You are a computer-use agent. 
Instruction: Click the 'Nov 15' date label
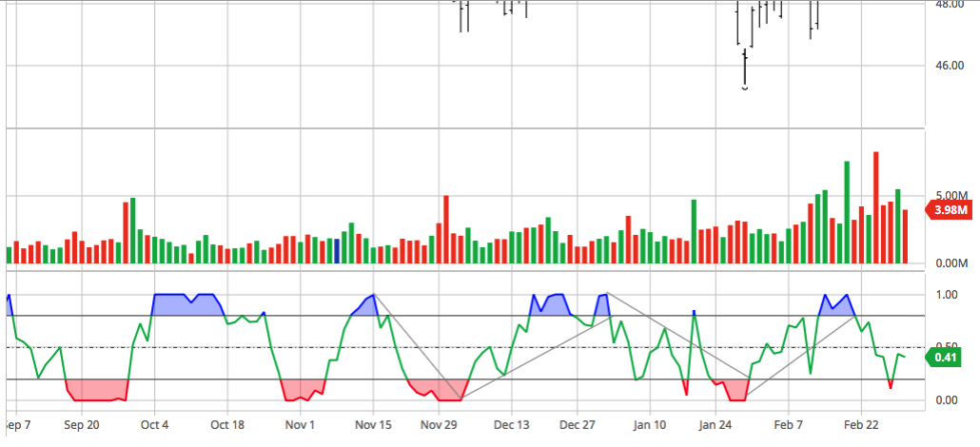click(x=373, y=424)
